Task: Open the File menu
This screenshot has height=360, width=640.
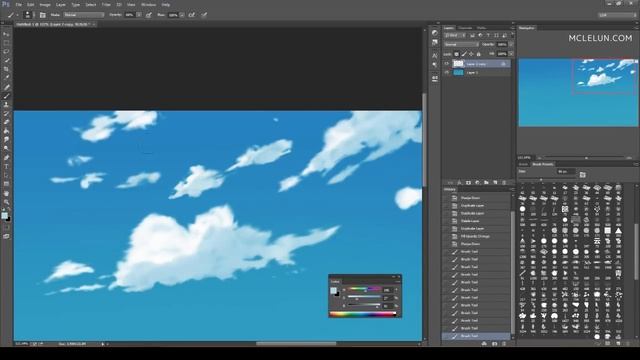Action: 18,4
